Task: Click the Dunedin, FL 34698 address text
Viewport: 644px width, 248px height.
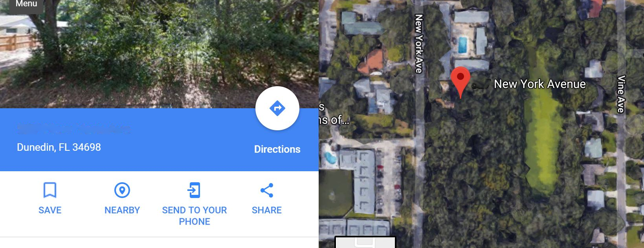Action: point(59,147)
